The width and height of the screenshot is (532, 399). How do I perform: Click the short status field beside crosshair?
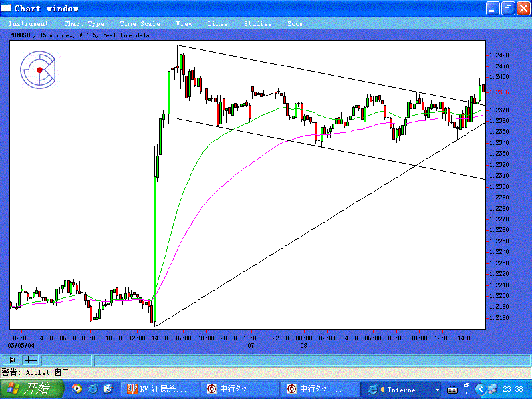(66, 360)
